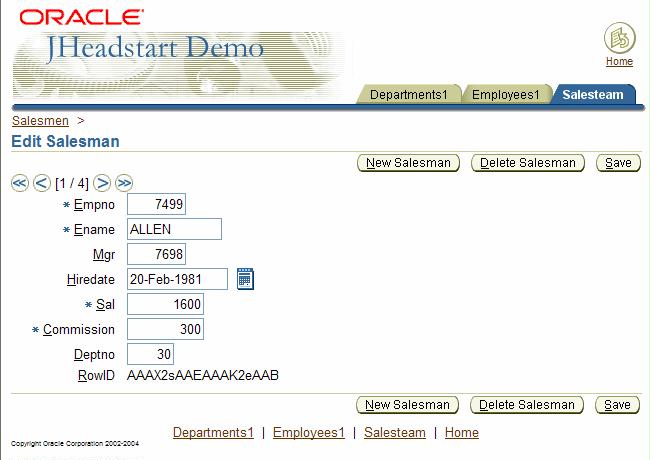The width and height of the screenshot is (650, 460).
Task: Focus the Ename field containing ALLEN
Action: click(x=174, y=229)
